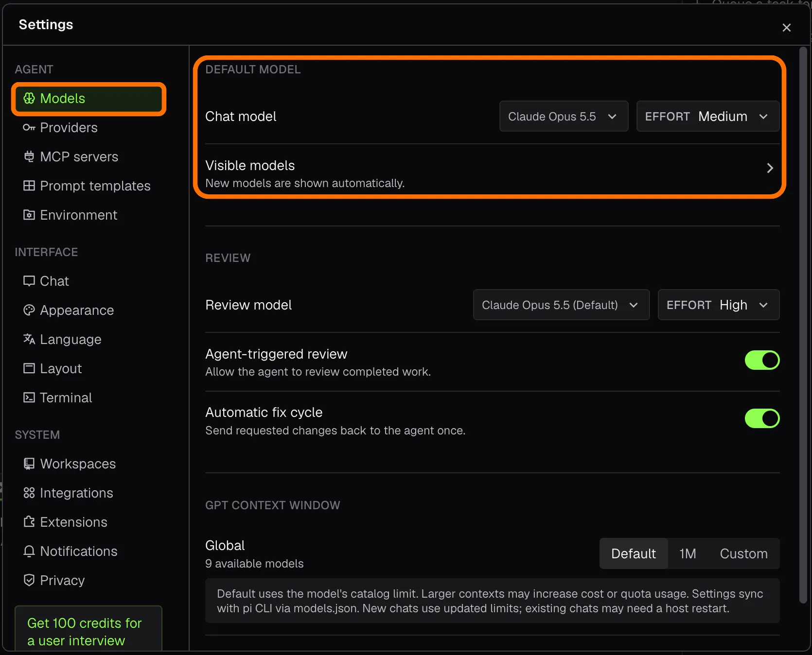Click the Chat bubble icon in sidebar

tap(29, 281)
